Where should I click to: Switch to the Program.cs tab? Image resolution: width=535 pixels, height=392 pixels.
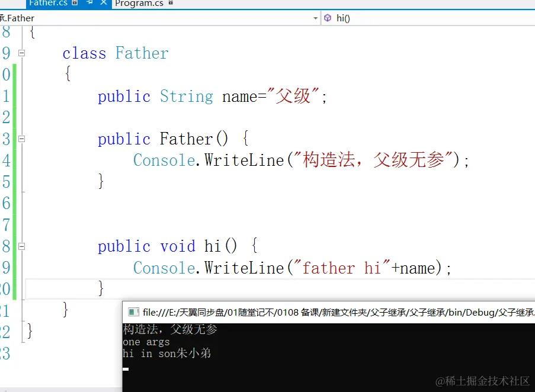pos(139,4)
